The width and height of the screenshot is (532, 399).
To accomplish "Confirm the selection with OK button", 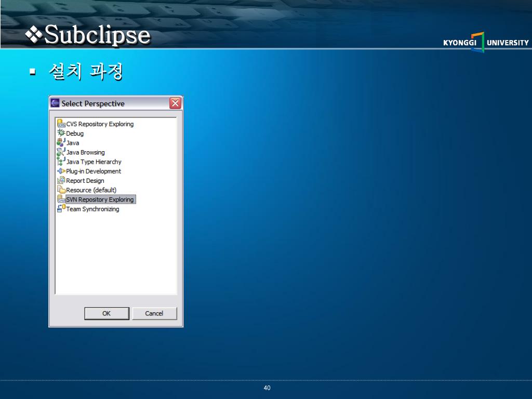I will pyautogui.click(x=107, y=313).
